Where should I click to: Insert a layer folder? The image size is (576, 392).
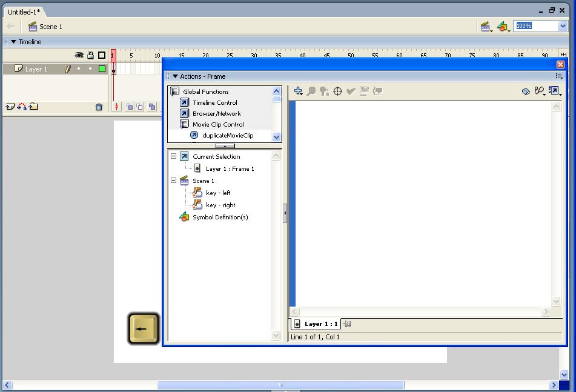click(33, 107)
